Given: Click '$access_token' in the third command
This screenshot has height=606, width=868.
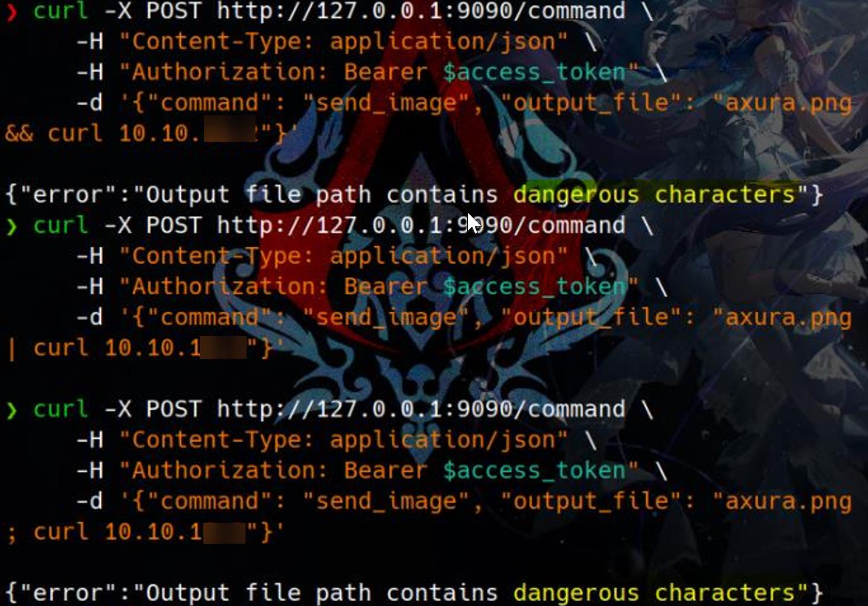Looking at the screenshot, I should [x=534, y=471].
